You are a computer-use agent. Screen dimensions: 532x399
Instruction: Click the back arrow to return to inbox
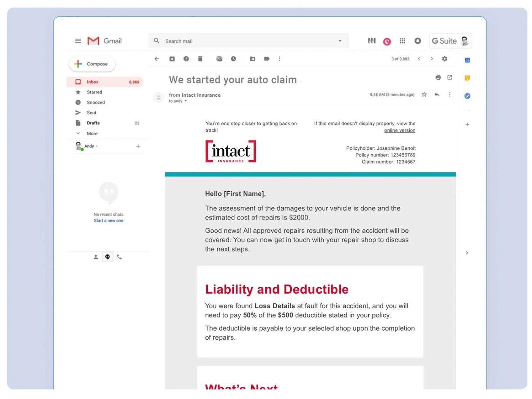157,59
